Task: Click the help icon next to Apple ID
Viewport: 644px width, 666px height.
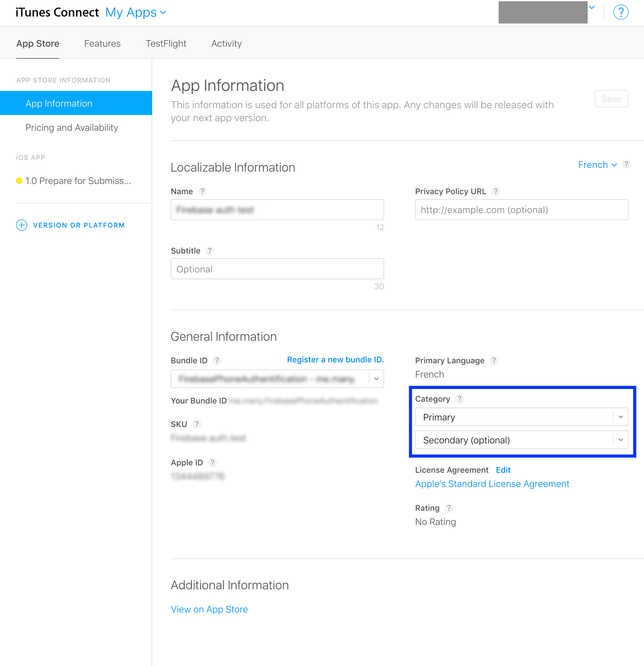Action: coord(212,463)
